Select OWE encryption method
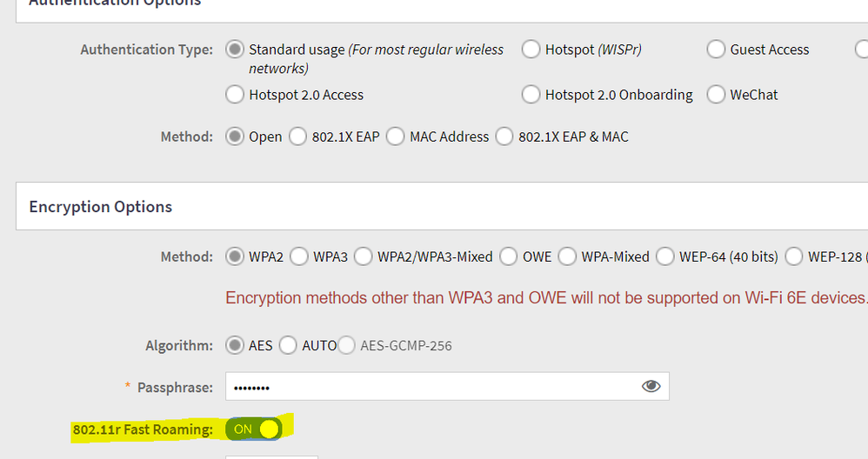This screenshot has height=459, width=868. 509,256
